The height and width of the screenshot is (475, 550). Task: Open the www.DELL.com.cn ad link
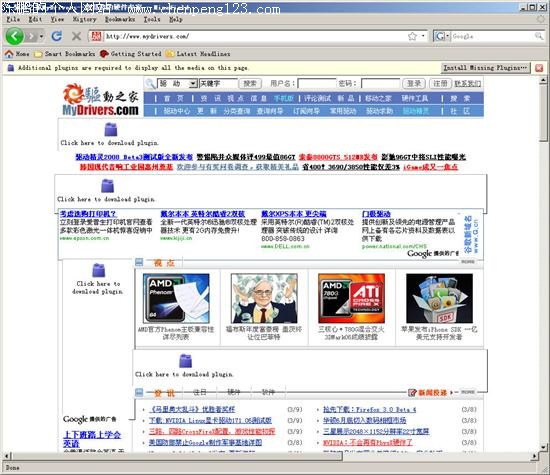pos(285,246)
